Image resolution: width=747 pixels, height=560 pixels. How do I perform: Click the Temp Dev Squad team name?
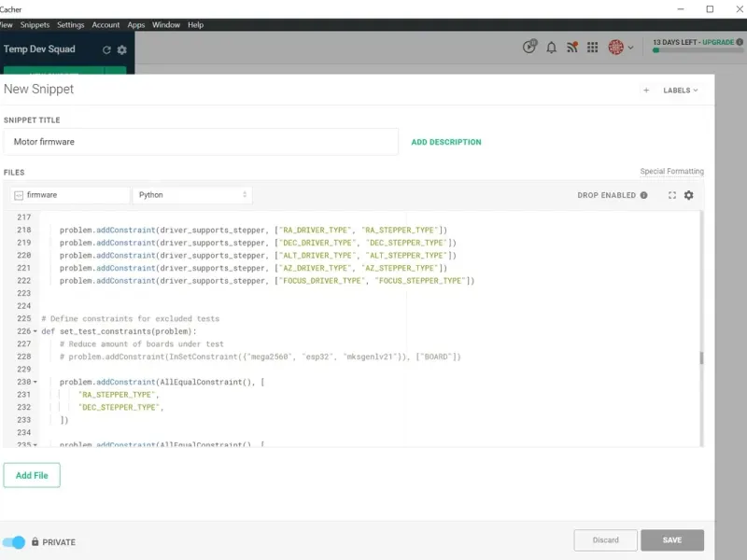(x=39, y=49)
